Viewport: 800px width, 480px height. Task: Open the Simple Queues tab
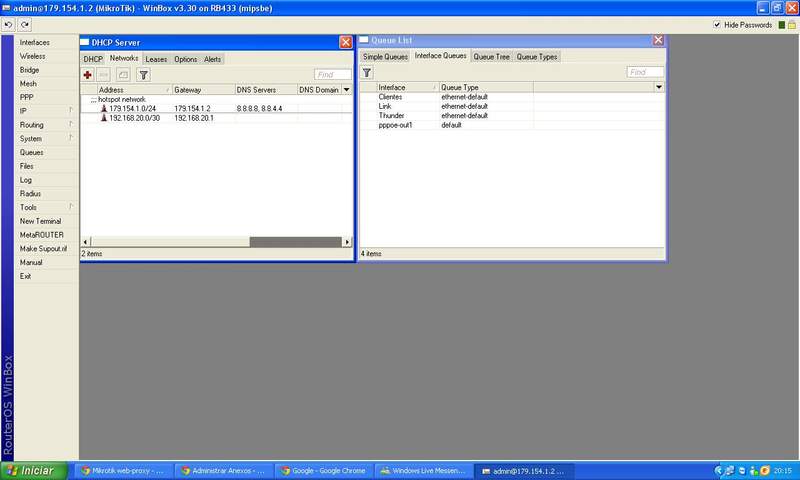point(385,57)
